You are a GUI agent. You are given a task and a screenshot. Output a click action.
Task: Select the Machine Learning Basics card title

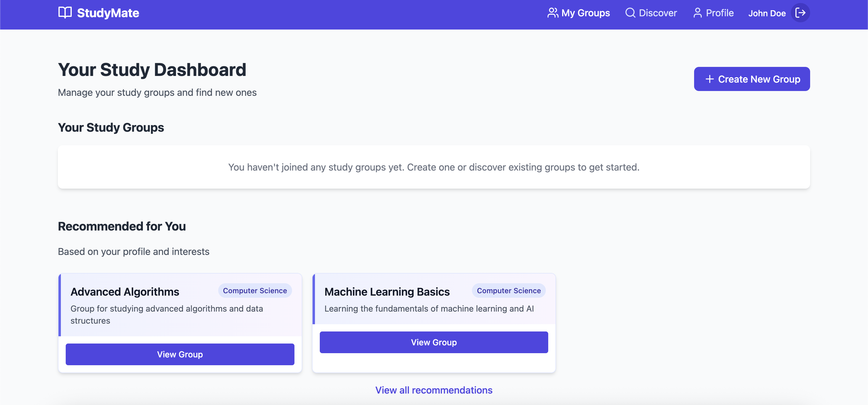[387, 291]
